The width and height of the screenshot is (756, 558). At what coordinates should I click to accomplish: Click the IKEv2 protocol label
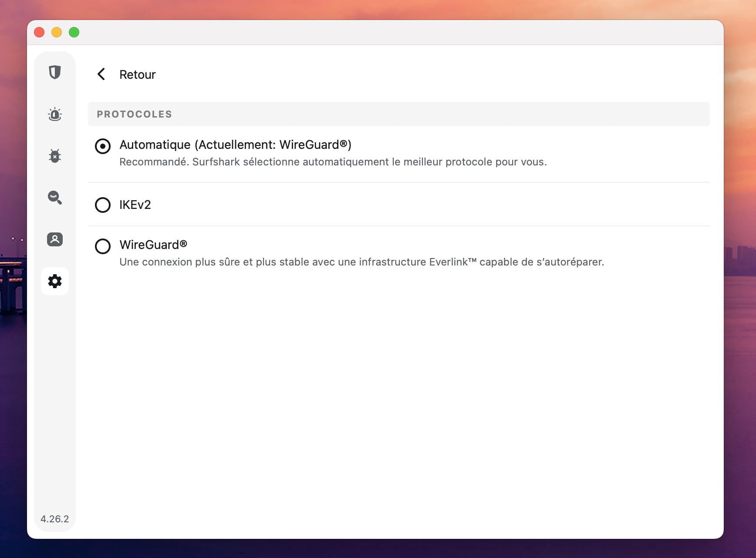click(x=135, y=205)
